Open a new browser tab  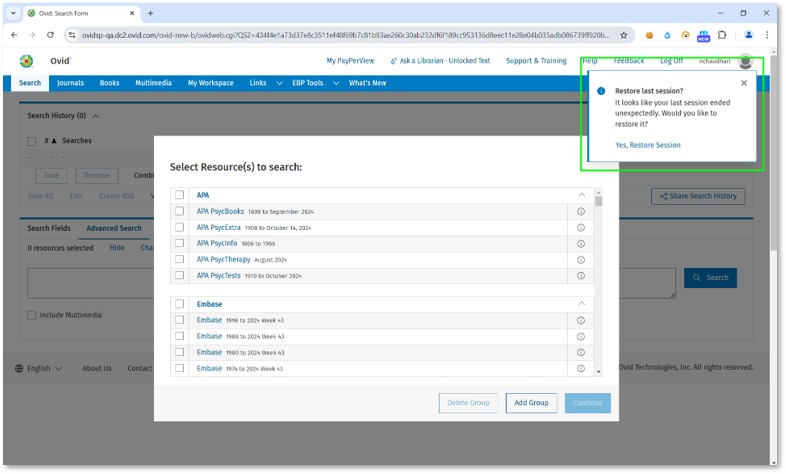click(150, 13)
